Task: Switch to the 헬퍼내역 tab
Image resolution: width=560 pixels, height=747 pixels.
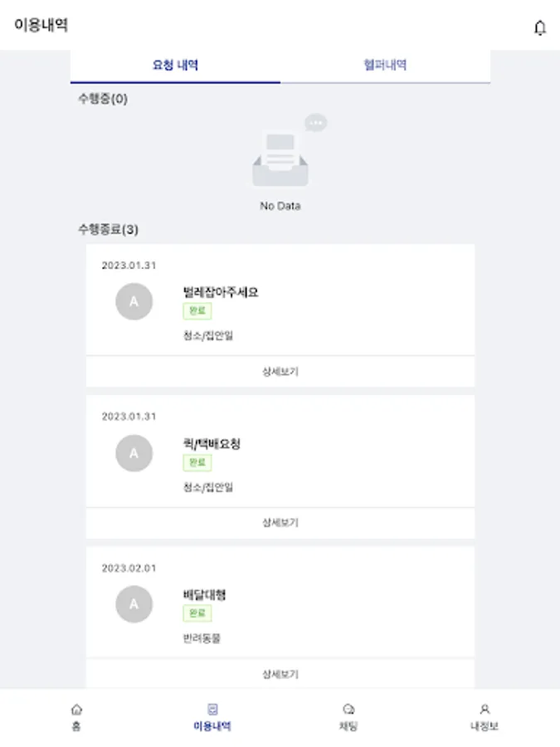Action: (x=385, y=65)
